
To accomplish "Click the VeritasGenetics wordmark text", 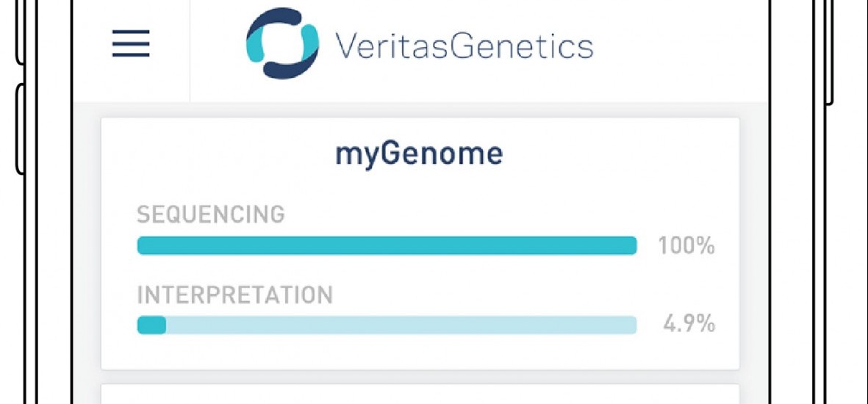I will tap(464, 46).
